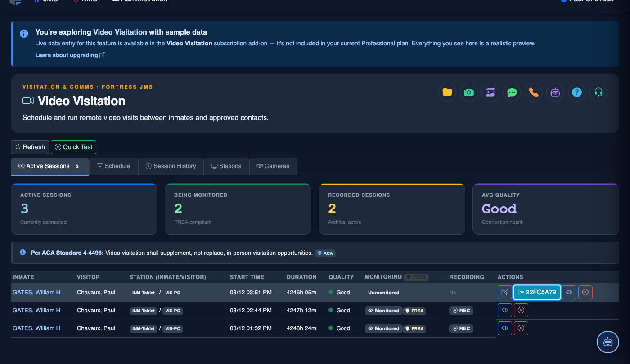Click the Avg Quality stat card
The width and height of the screenshot is (630, 364).
click(546, 209)
